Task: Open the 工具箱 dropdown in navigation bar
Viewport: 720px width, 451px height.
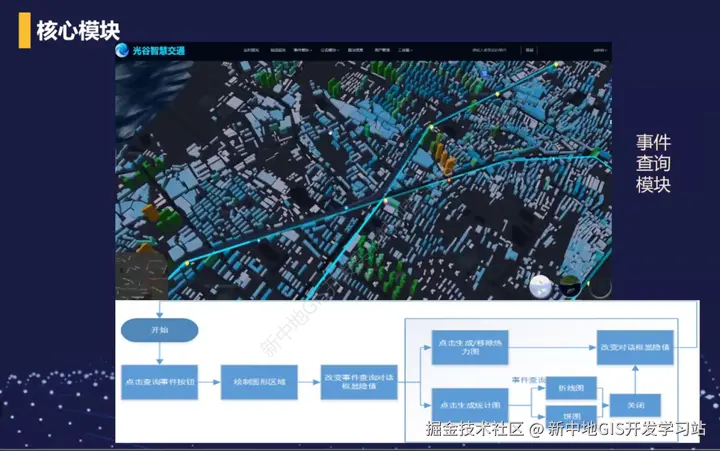Action: click(x=405, y=50)
